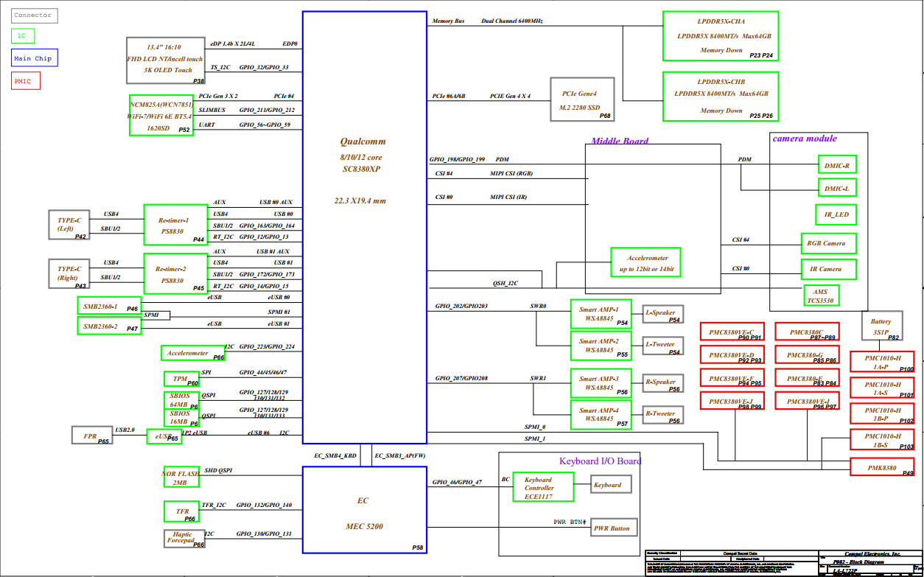The width and height of the screenshot is (924, 577).
Task: Select the PMC1010-H 1B-S block
Action: click(x=882, y=439)
